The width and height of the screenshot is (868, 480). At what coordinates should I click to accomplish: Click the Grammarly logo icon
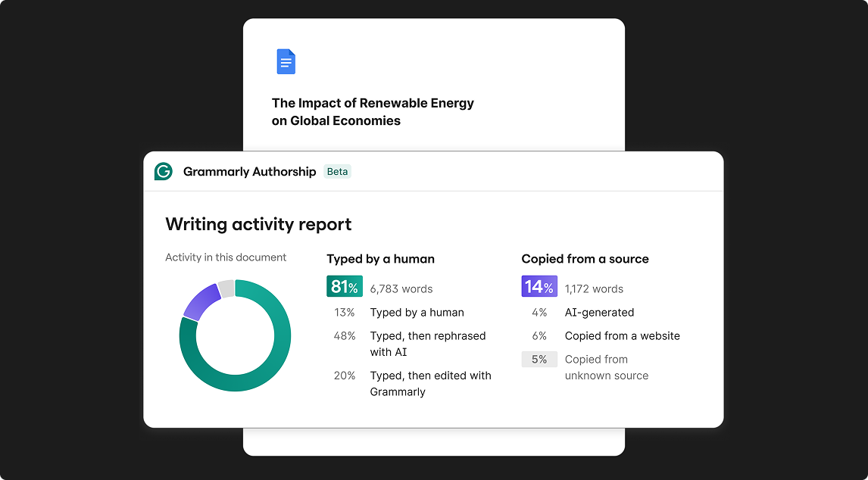(x=164, y=172)
